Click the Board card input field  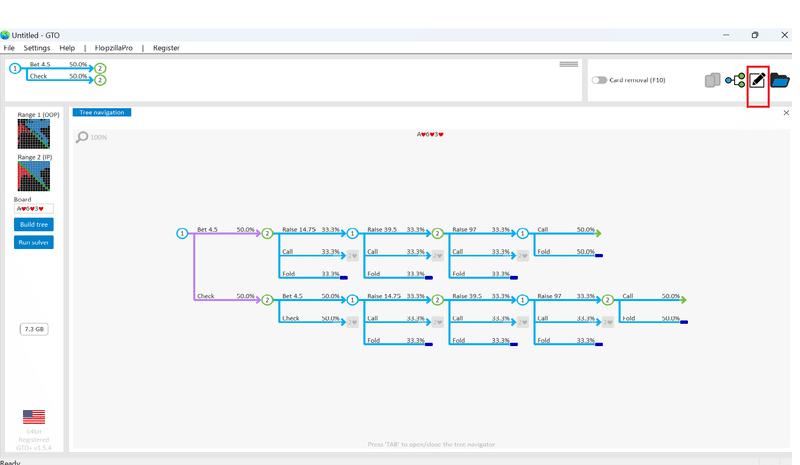pos(34,209)
